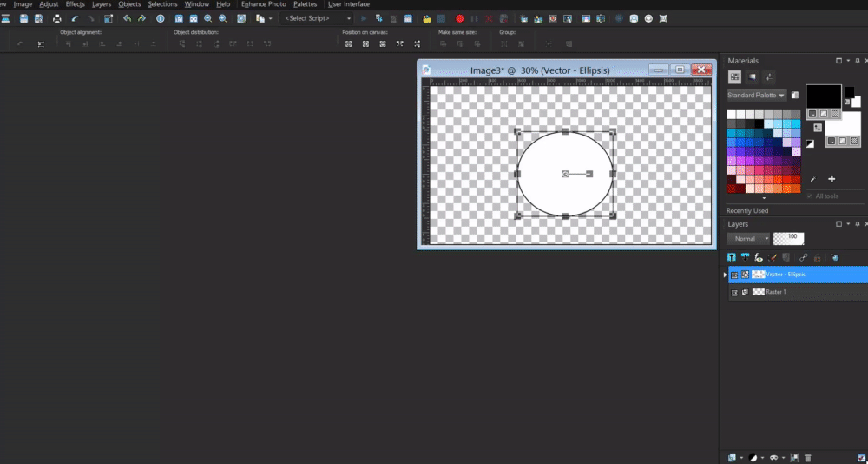Click the Zoom out magnifier icon
This screenshot has width=868, height=464.
click(x=208, y=18)
